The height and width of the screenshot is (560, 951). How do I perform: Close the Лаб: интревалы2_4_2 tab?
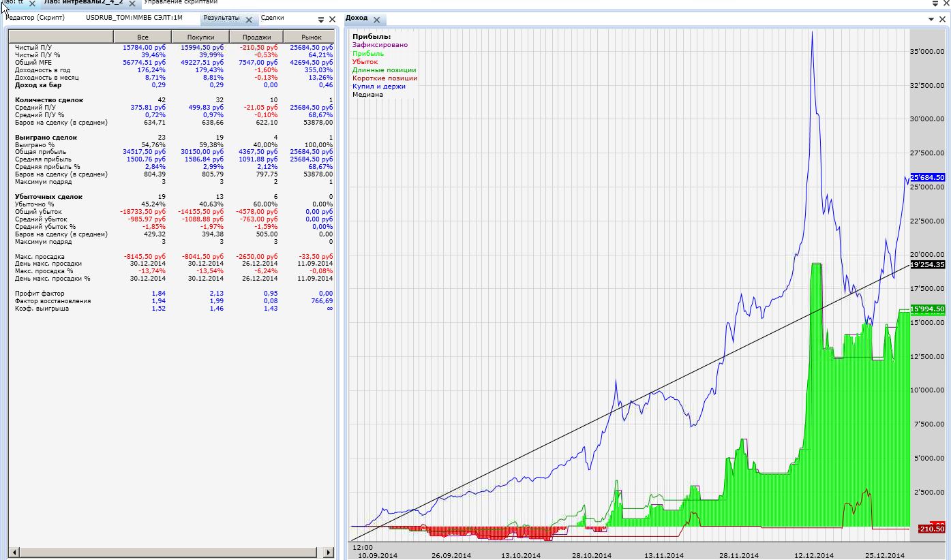pos(132,3)
